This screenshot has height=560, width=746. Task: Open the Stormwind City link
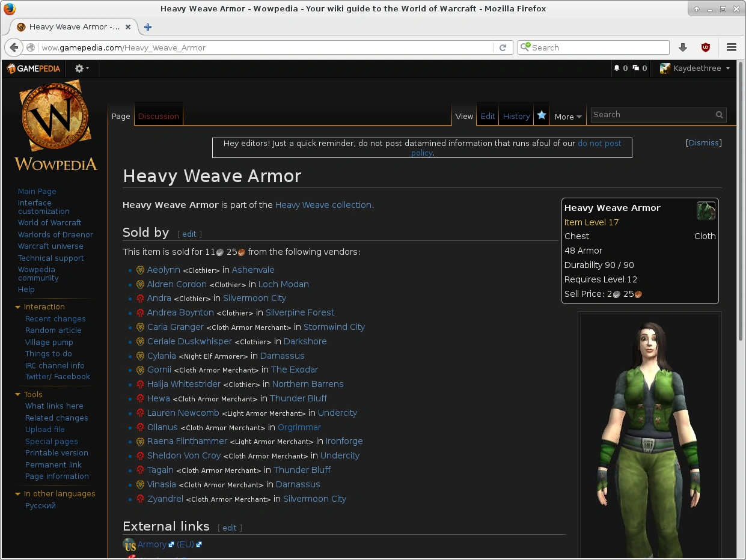tap(334, 327)
